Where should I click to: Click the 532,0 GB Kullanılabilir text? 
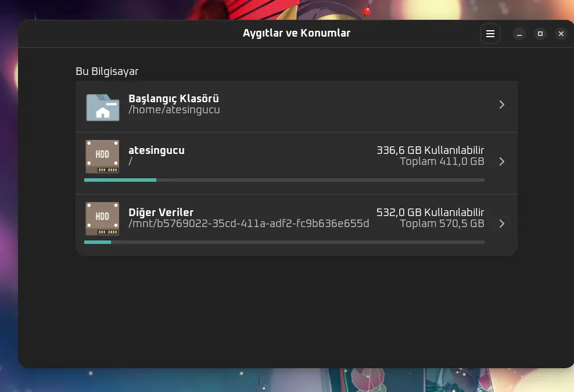(430, 213)
